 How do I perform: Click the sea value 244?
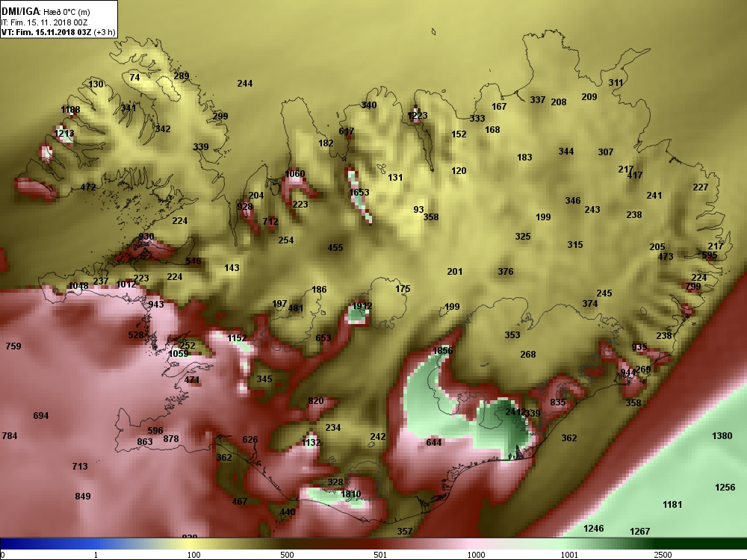[245, 84]
